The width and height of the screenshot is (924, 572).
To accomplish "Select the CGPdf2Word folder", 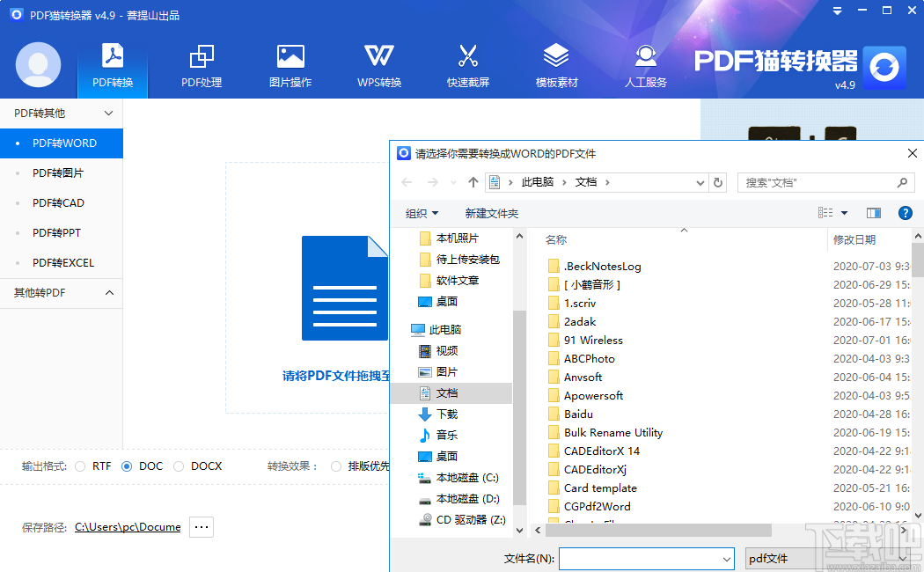I will click(597, 507).
